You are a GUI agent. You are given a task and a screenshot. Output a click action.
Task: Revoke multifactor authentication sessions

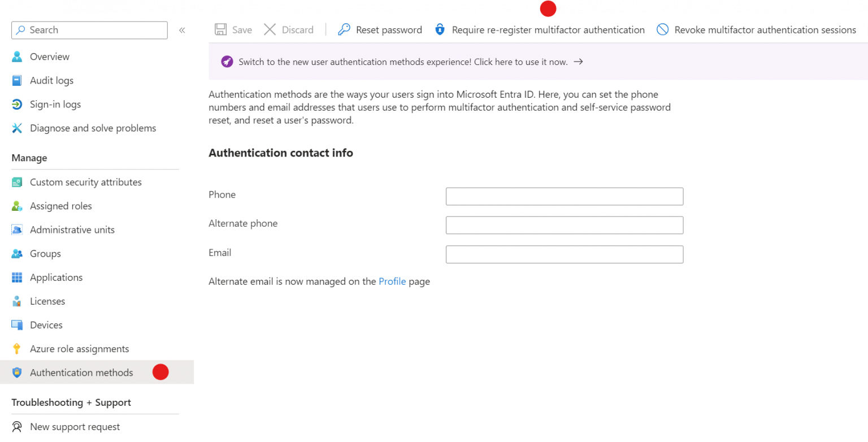tap(756, 29)
